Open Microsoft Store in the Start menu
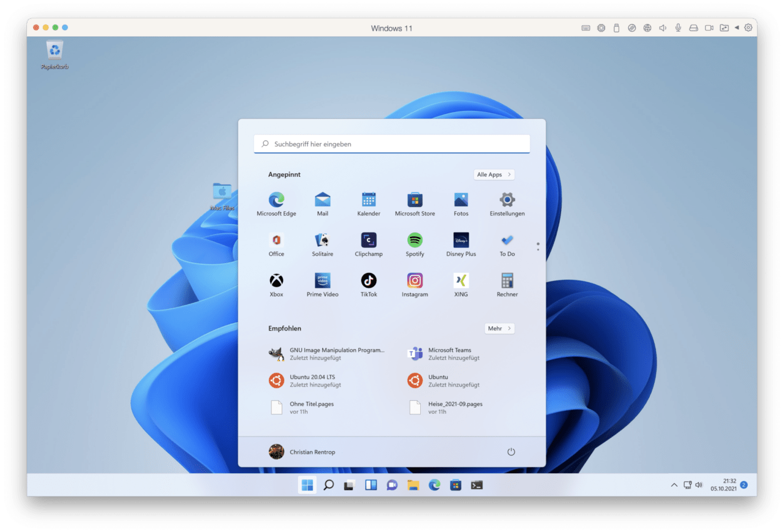Screen dimensions: 784x532 click(x=415, y=204)
